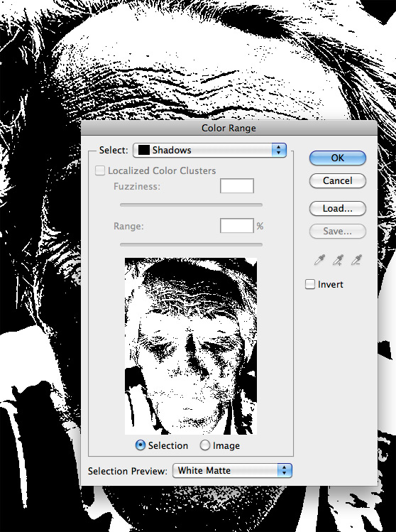Select the Subtract from Sample eyedropper
Image resolution: width=396 pixels, height=532 pixels.
tap(356, 260)
